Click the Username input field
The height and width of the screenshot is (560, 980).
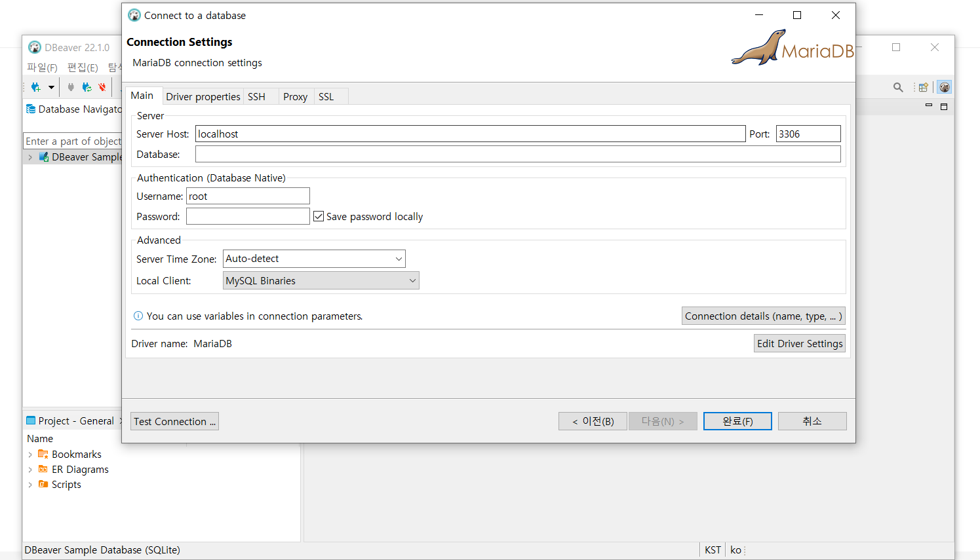pos(248,196)
